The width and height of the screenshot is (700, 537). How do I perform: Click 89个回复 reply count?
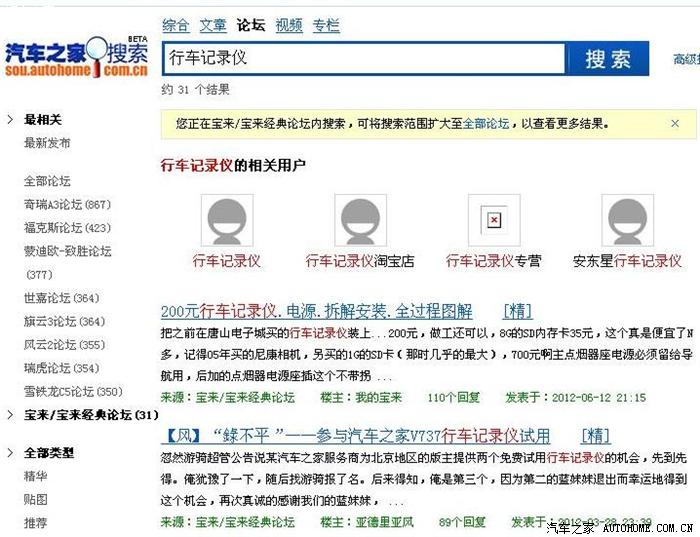[x=462, y=522]
